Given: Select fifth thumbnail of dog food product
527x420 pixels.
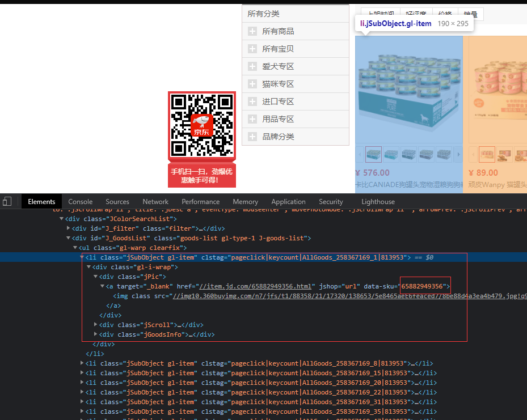Looking at the screenshot, I should pos(444,154).
